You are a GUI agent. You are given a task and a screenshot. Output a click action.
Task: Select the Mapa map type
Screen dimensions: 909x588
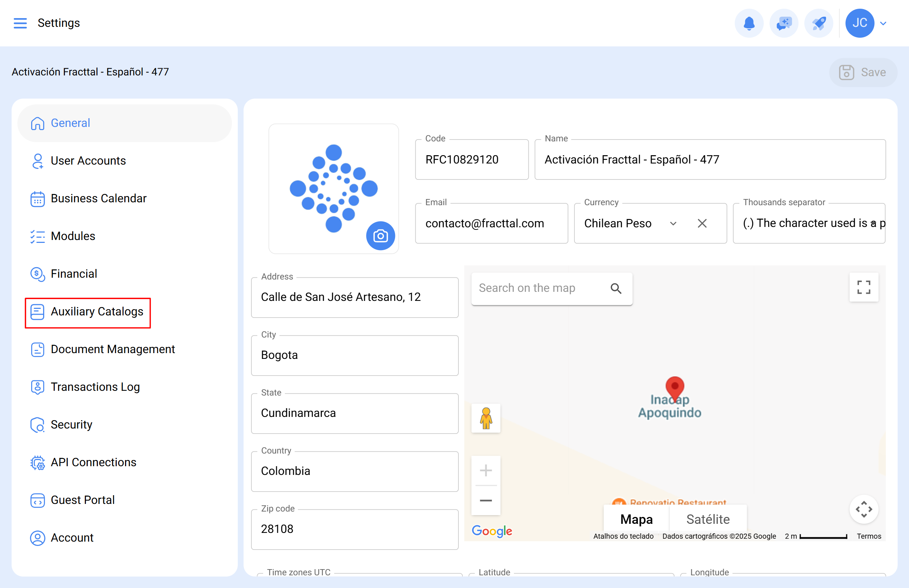click(636, 519)
